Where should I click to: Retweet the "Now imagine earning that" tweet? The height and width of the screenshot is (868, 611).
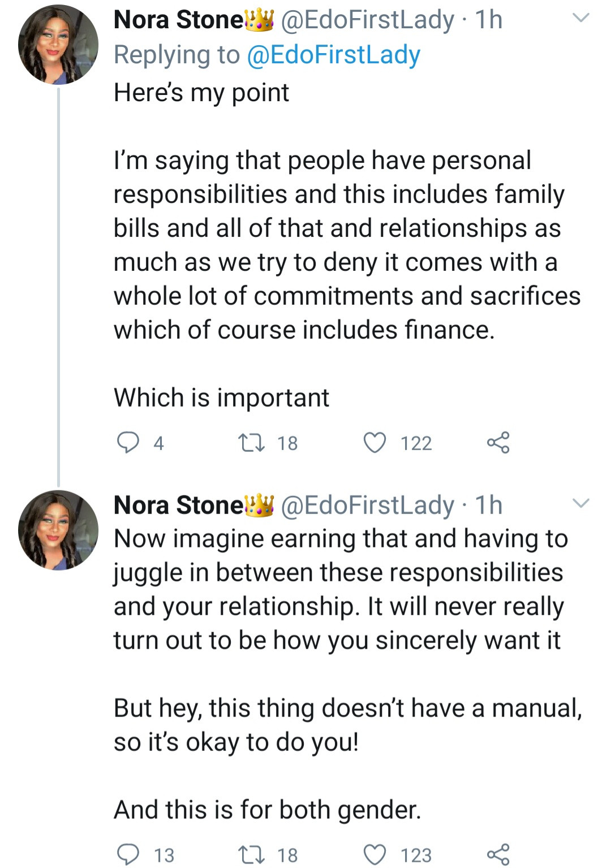251,854
